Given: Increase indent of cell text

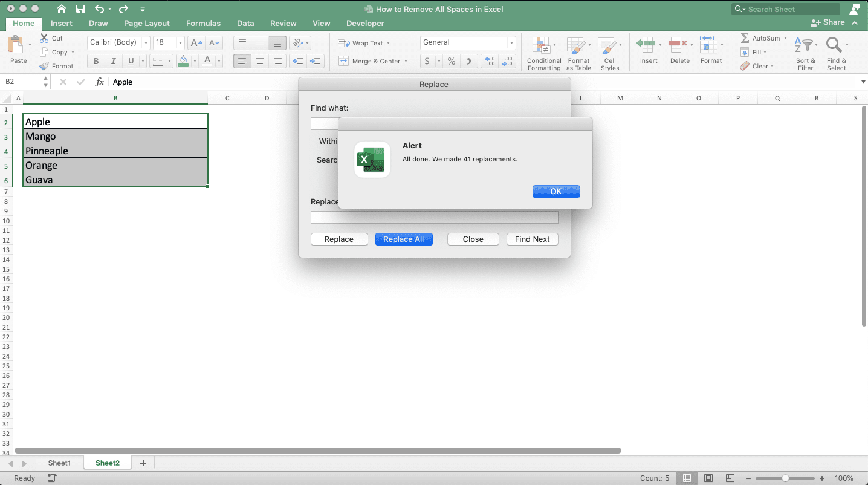Looking at the screenshot, I should 316,61.
